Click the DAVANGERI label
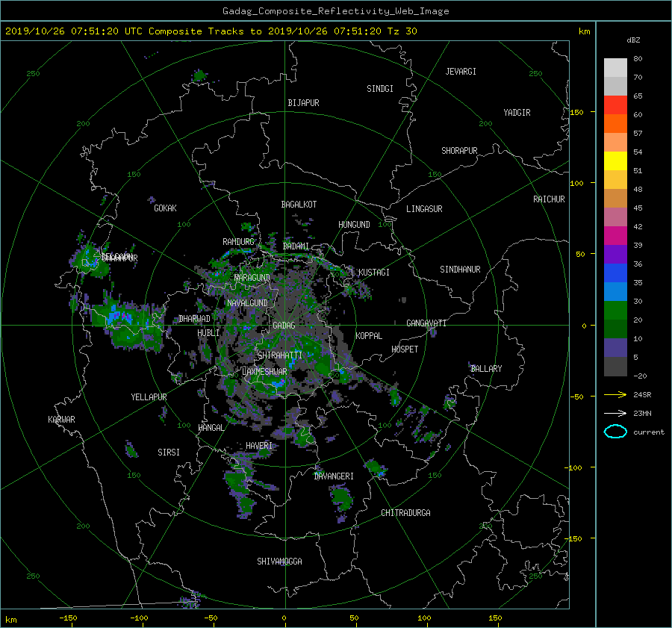Viewport: 672px width, 628px height. (334, 476)
